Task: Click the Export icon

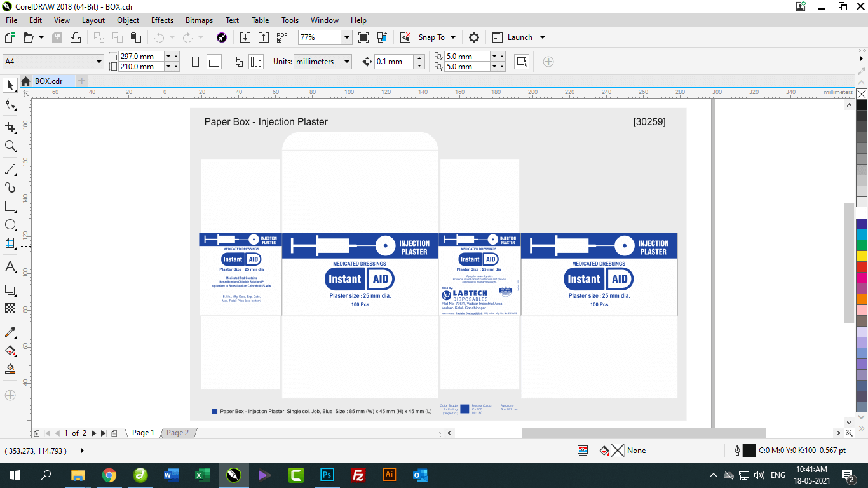Action: coord(264,37)
